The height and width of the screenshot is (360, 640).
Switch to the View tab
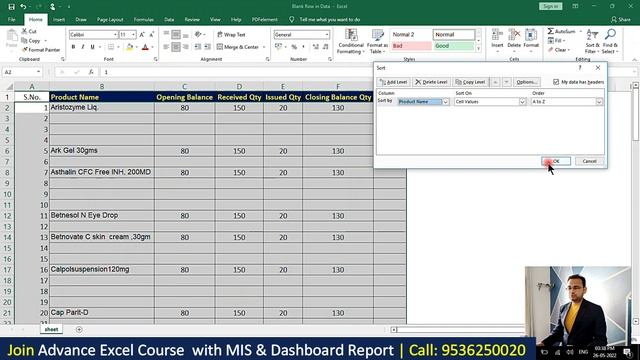click(x=215, y=20)
